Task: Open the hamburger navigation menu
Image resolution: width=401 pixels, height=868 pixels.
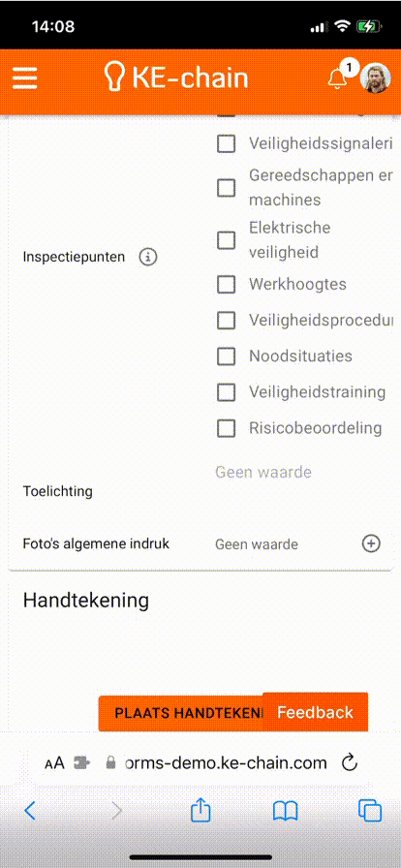Action: point(25,78)
